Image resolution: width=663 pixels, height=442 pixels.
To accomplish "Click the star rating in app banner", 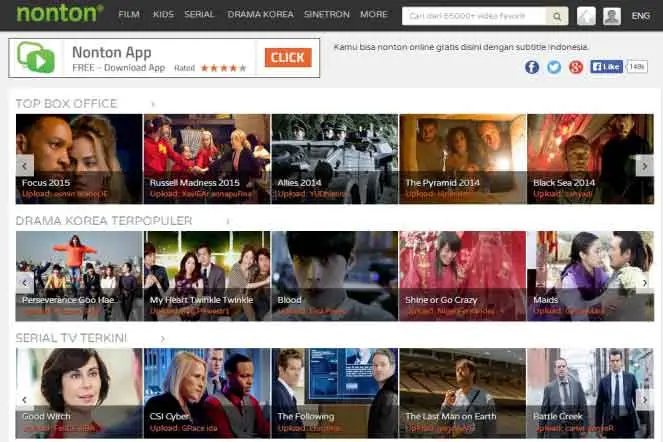I will click(x=223, y=68).
